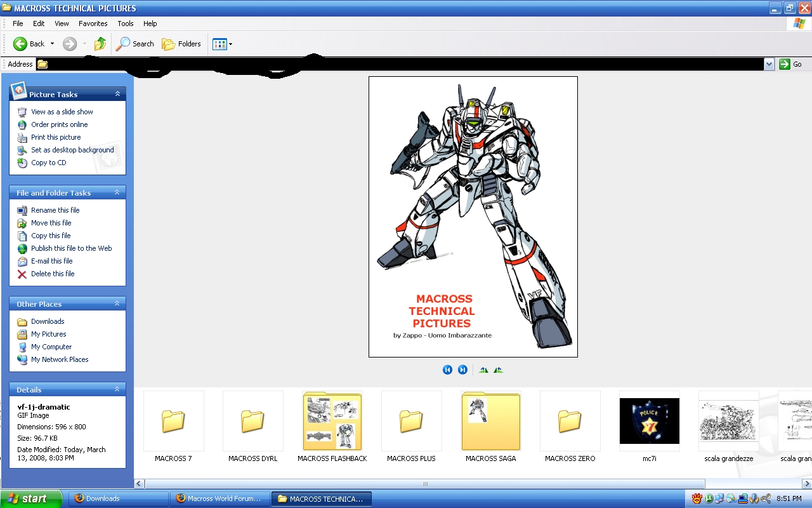Select the MACROSS 7 folder
Image resolution: width=812 pixels, height=508 pixels.
tap(173, 426)
